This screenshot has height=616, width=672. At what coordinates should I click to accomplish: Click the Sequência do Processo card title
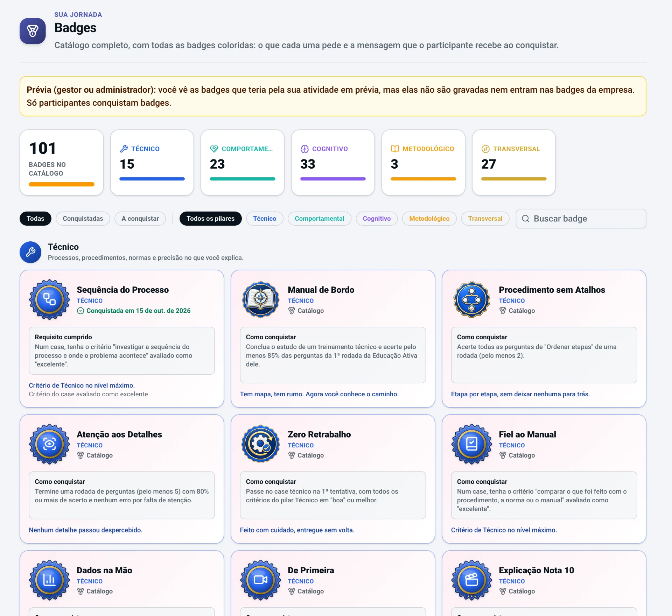(x=122, y=290)
